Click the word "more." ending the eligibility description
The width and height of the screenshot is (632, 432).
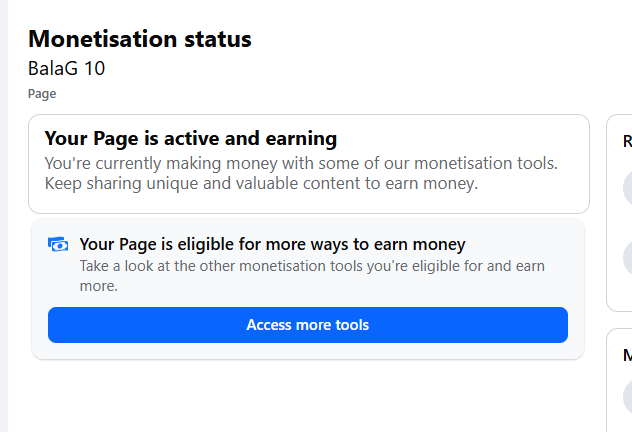click(98, 286)
